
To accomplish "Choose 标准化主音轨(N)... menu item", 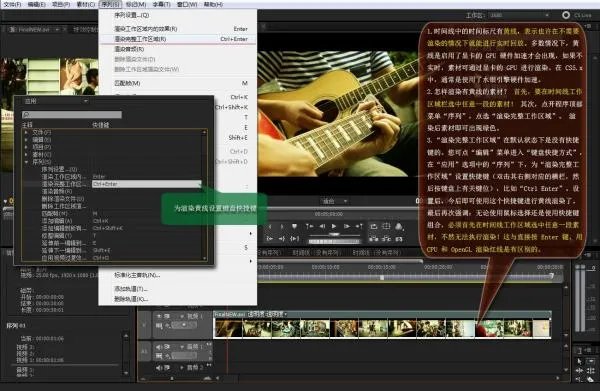I will point(178,275).
